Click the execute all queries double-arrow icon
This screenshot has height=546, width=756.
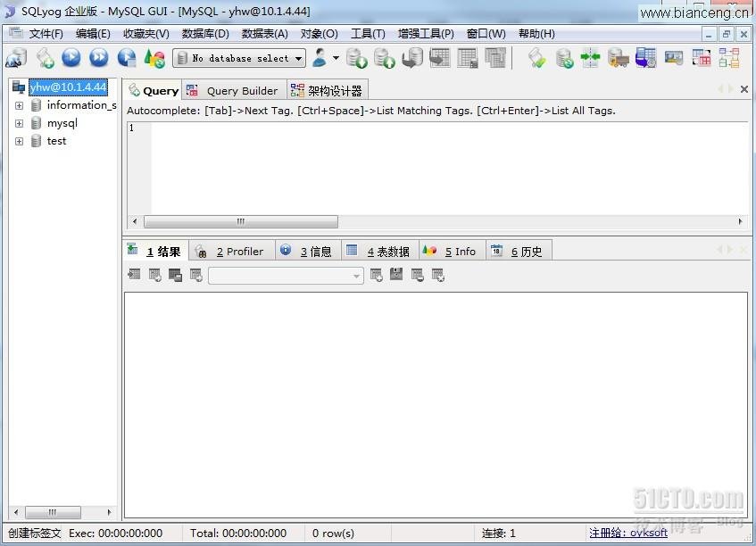[x=99, y=58]
